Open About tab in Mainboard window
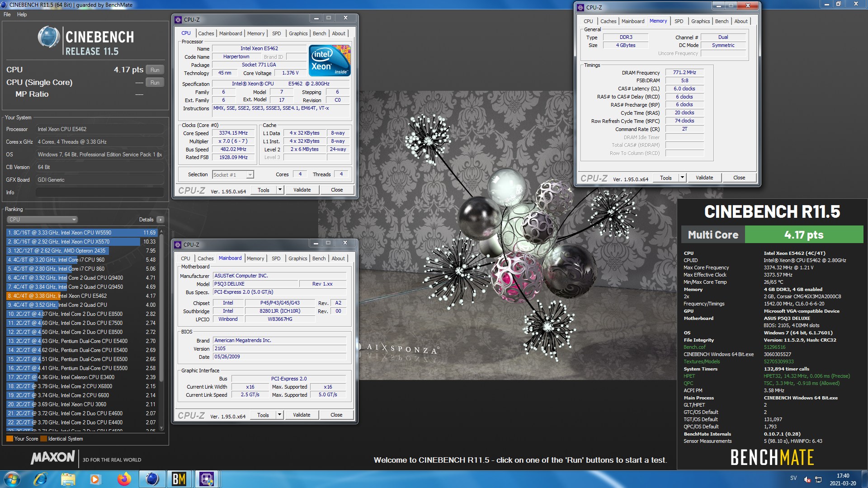The height and width of the screenshot is (488, 868). click(x=338, y=258)
